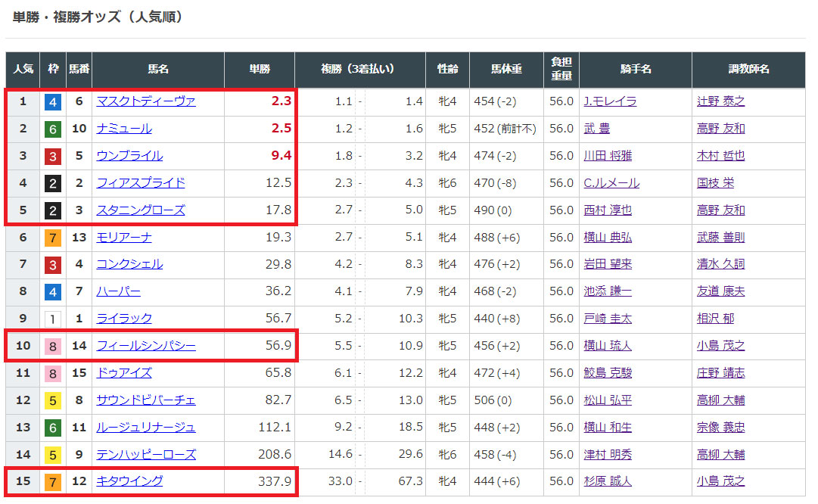Screen dimensions: 818x504
Task: Click the white bracket 1 badge in ライラック row
Action: [53, 319]
